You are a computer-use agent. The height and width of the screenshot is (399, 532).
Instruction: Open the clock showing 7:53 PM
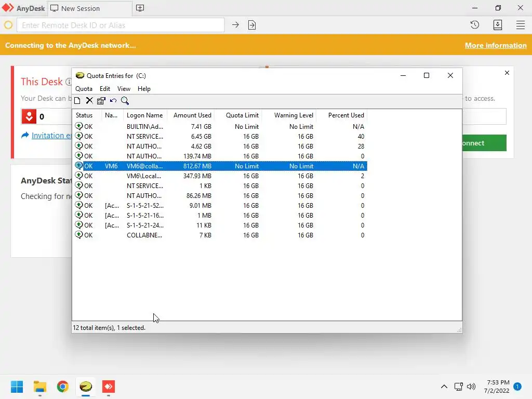[497, 387]
